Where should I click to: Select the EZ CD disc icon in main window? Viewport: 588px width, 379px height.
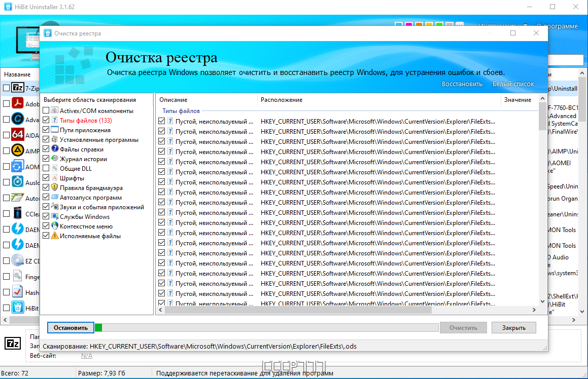tap(18, 260)
